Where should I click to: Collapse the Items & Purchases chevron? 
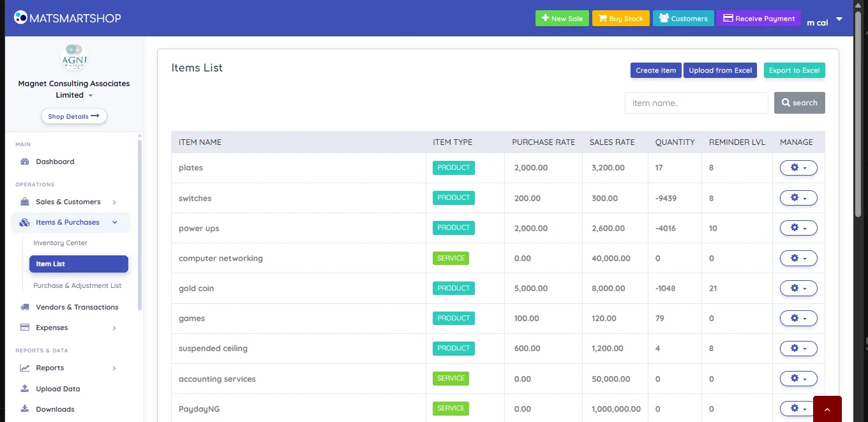point(115,222)
